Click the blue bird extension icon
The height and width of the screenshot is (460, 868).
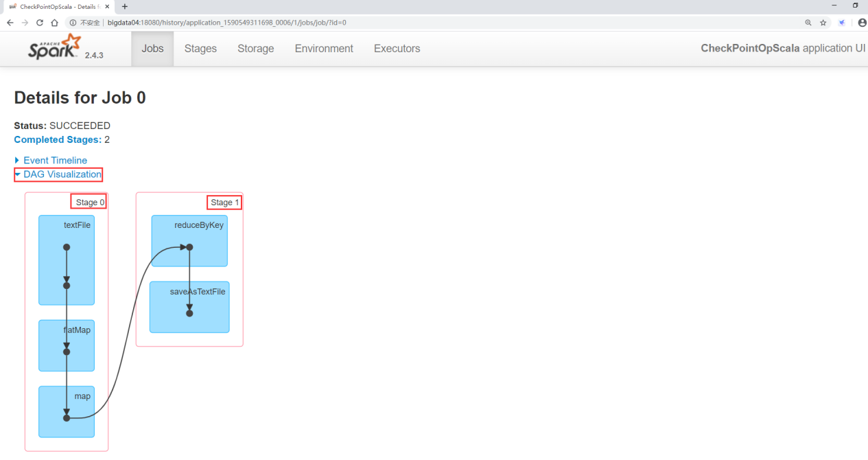coord(843,23)
